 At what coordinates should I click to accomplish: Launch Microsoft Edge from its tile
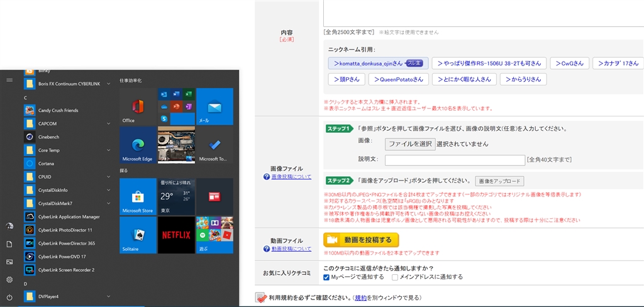pos(138,145)
